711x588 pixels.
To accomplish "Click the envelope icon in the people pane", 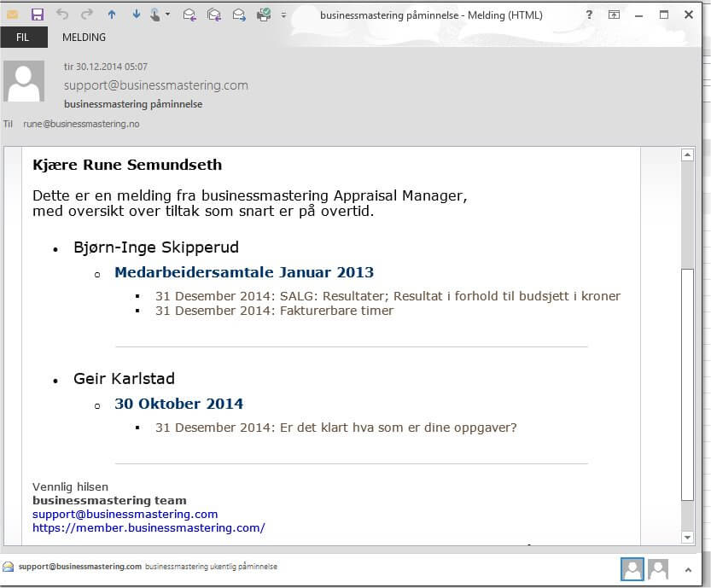I will 9,567.
